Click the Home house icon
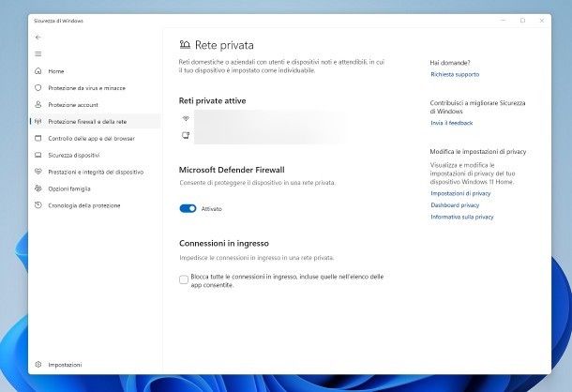Screen dimensions: 572x392 click(38, 71)
